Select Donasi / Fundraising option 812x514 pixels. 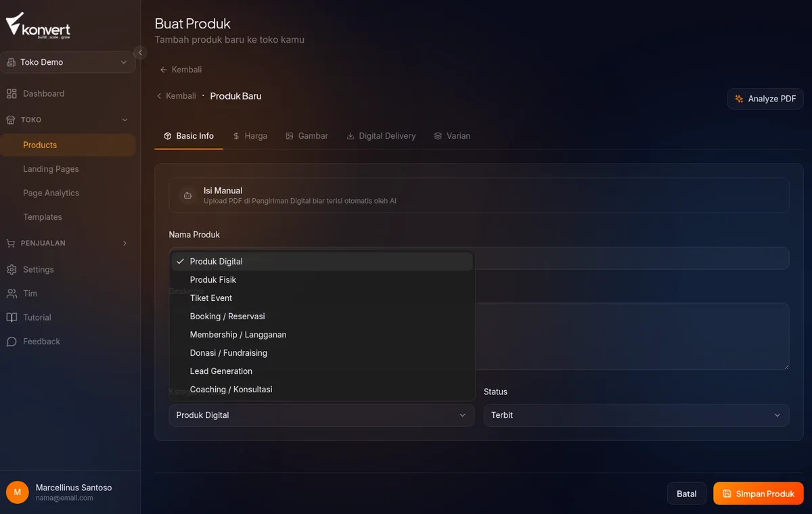pos(322,352)
